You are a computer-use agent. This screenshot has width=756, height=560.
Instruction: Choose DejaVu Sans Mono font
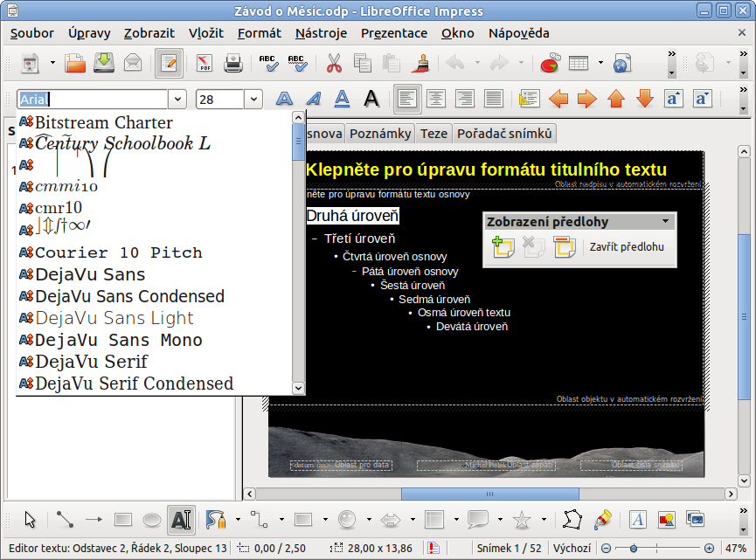tap(118, 340)
